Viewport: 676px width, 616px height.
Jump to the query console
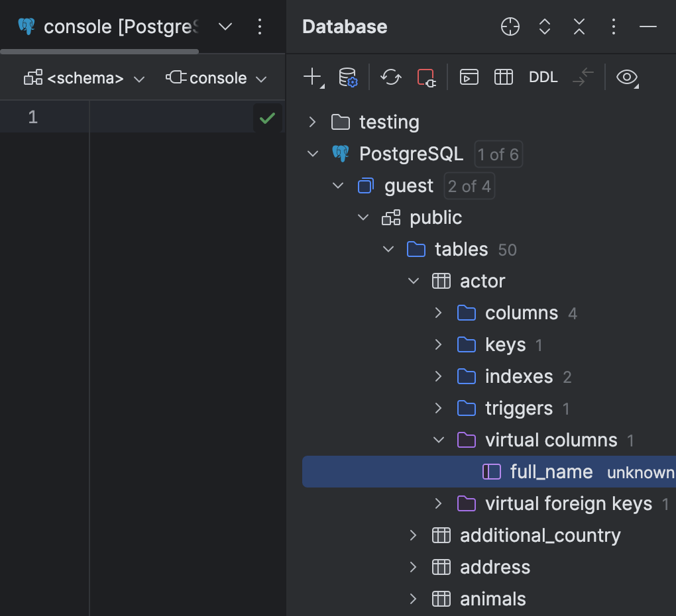tap(470, 77)
